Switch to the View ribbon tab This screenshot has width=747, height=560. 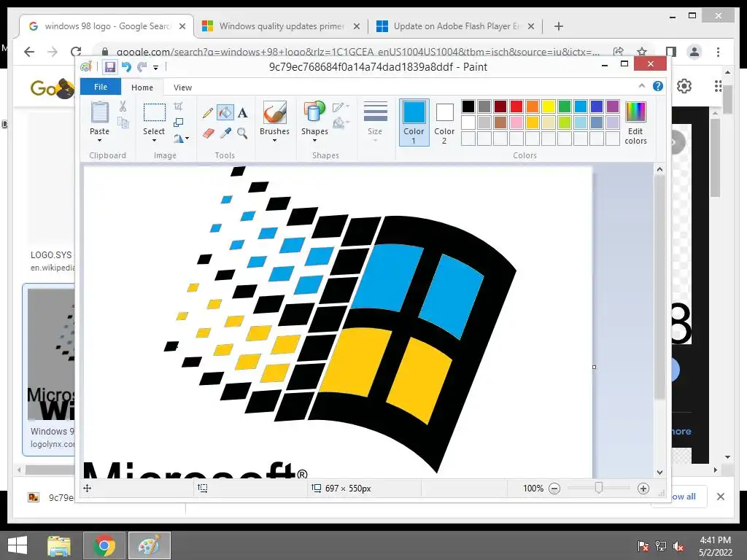tap(182, 87)
